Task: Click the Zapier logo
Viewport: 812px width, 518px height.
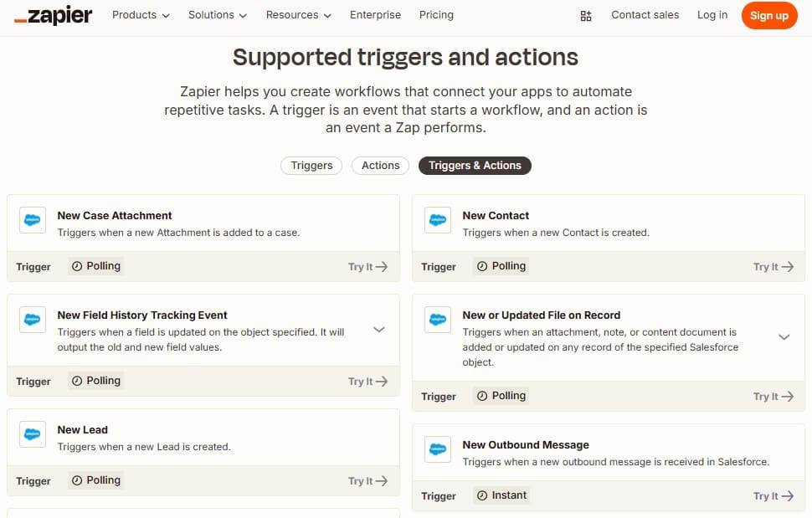Action: tap(53, 15)
